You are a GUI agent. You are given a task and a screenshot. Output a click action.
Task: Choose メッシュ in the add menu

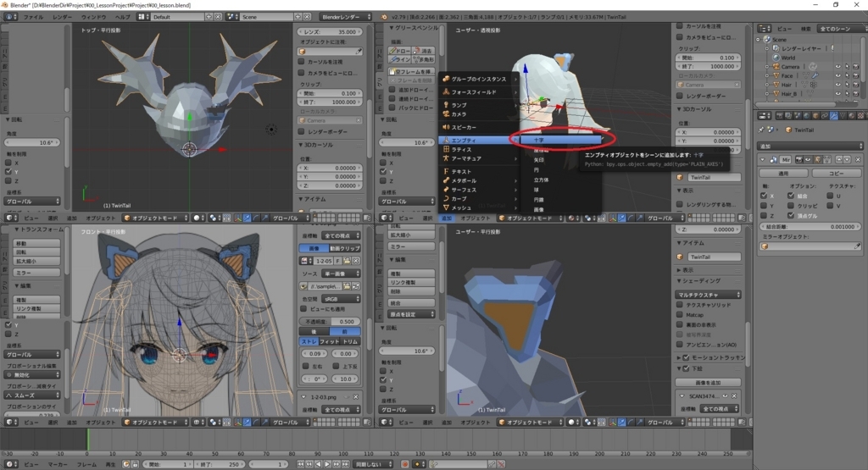click(479, 208)
